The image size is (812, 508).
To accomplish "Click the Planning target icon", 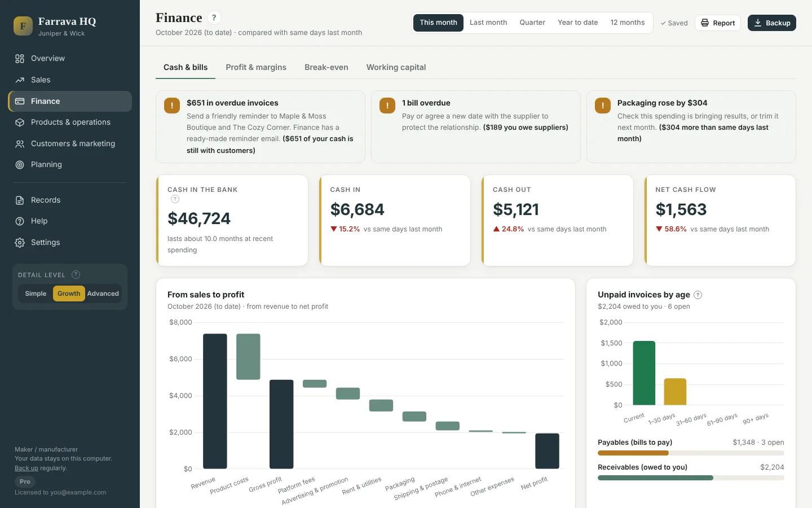I will (x=20, y=165).
